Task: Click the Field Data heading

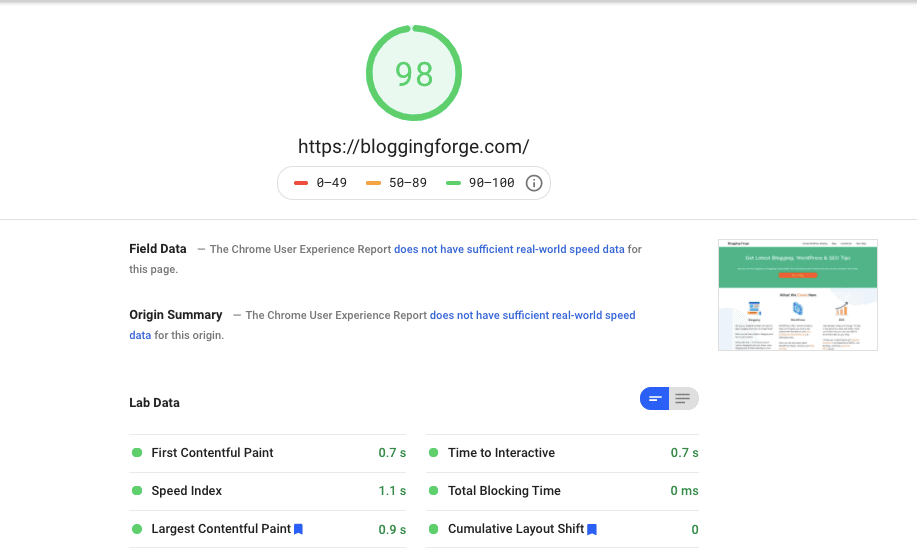Action: [158, 249]
